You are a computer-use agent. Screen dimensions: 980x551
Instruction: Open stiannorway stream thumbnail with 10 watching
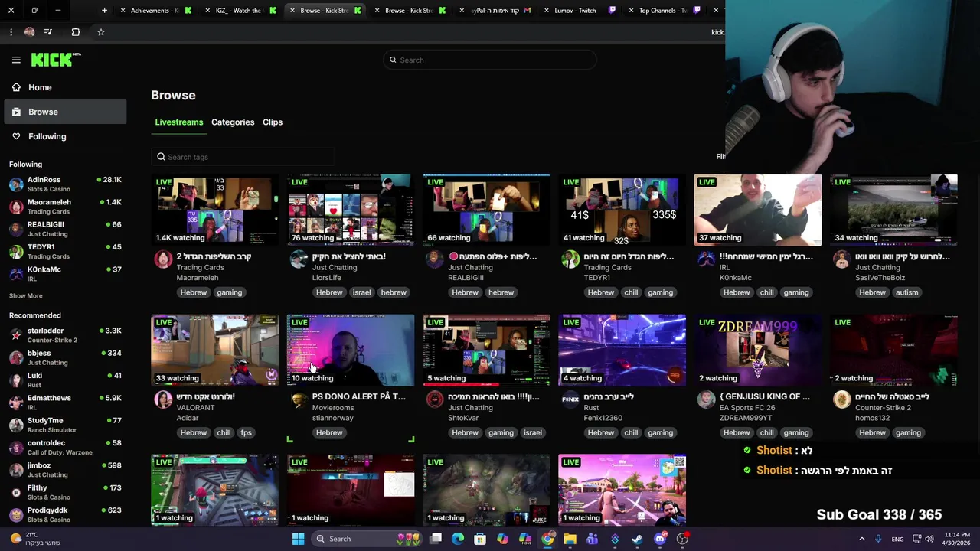(351, 350)
